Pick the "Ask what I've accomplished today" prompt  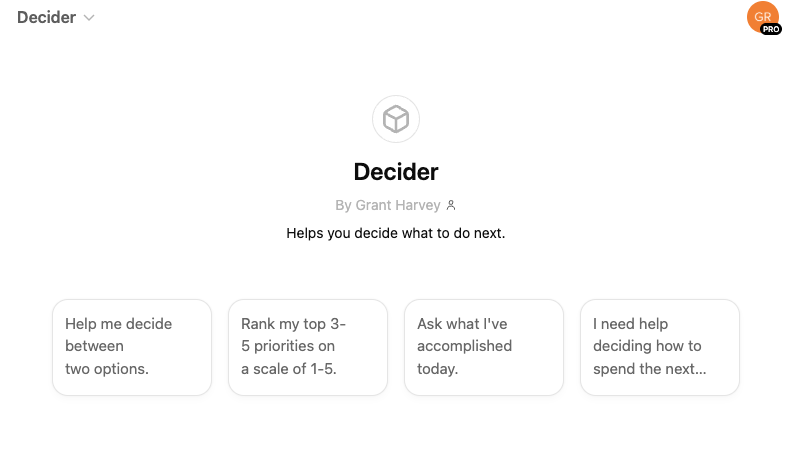click(x=484, y=347)
